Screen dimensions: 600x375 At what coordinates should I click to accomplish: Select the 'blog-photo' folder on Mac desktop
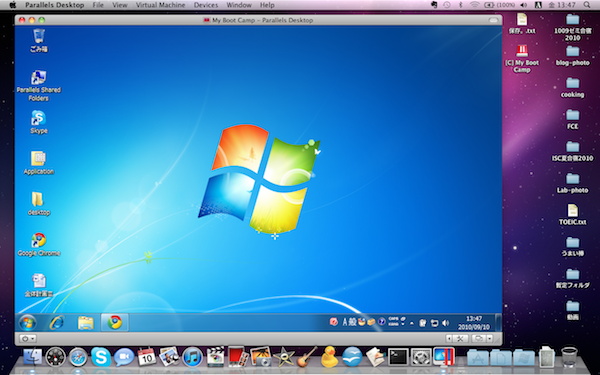[572, 55]
